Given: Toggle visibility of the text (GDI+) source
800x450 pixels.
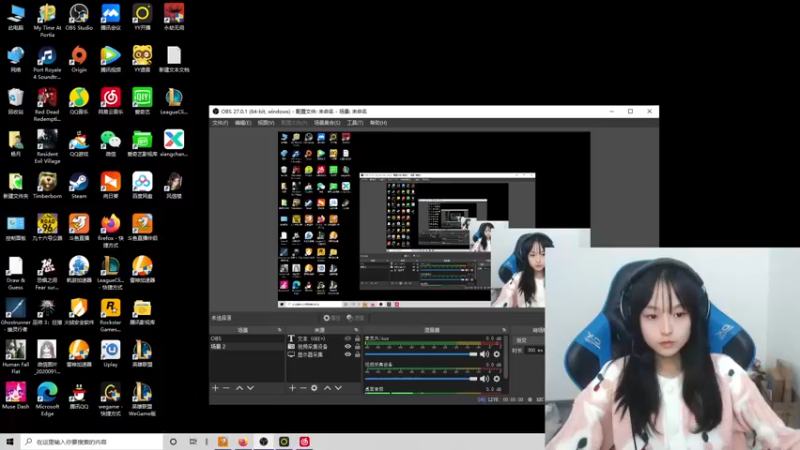Looking at the screenshot, I should (x=348, y=338).
